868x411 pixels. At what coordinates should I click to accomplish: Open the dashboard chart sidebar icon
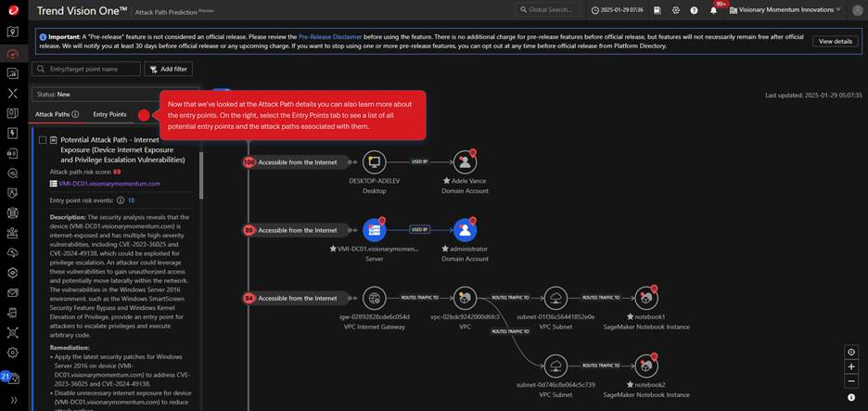click(x=13, y=73)
